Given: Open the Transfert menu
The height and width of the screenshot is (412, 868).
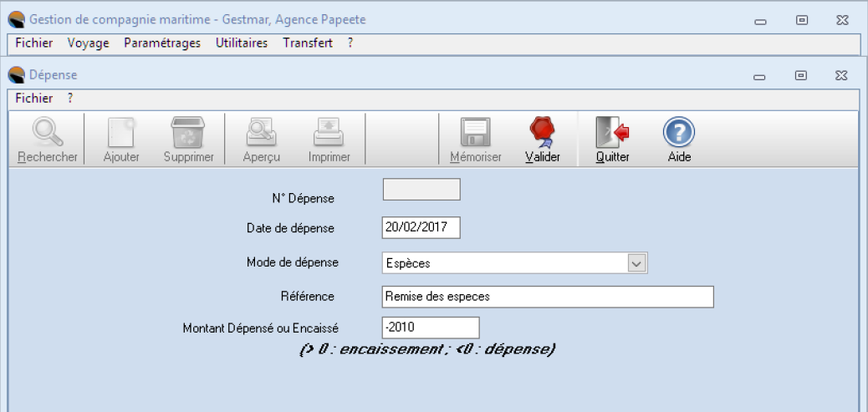Looking at the screenshot, I should pyautogui.click(x=307, y=43).
